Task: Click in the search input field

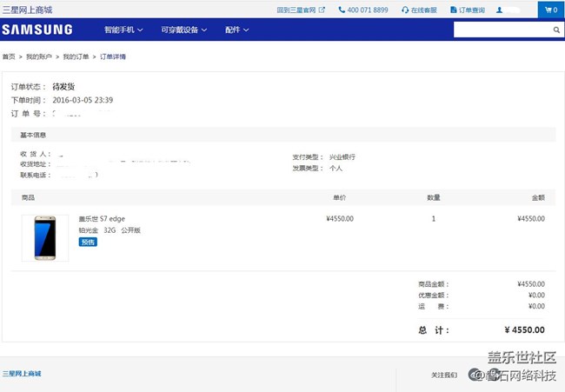Action: click(502, 30)
